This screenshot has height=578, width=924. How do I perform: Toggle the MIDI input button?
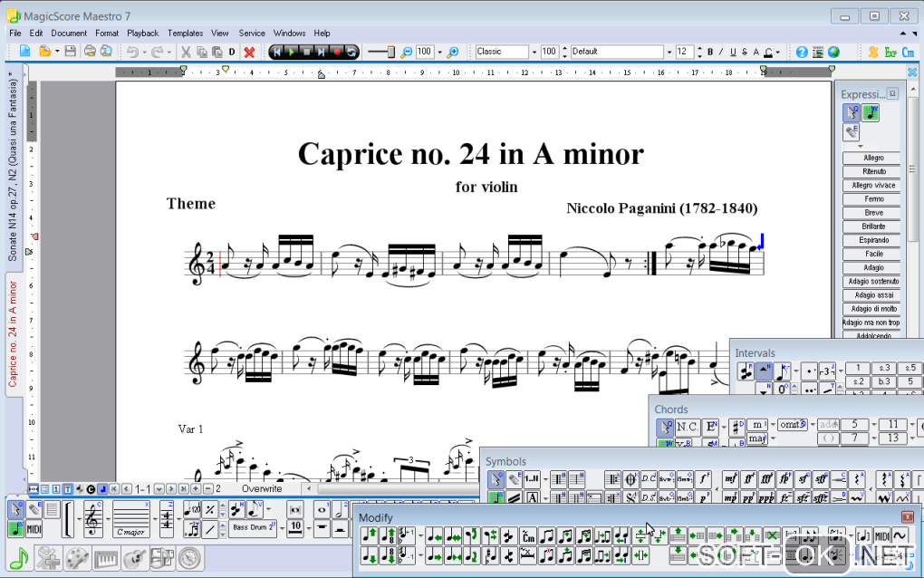34,529
